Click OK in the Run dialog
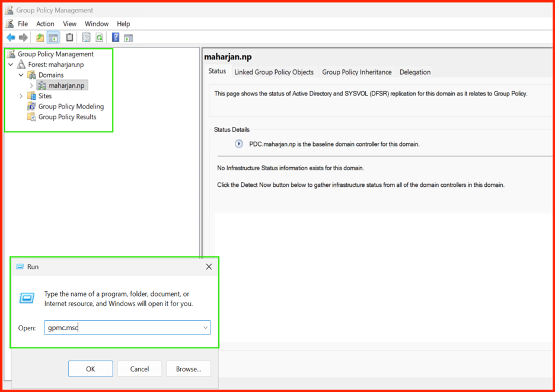This screenshot has height=392, width=555. pos(91,369)
